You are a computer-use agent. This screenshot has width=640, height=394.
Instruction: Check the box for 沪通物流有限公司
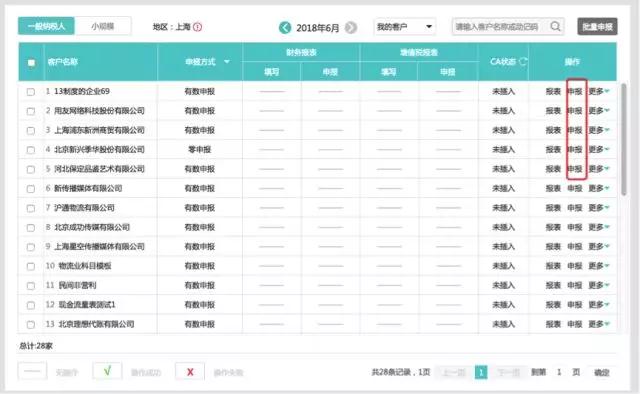(x=31, y=208)
